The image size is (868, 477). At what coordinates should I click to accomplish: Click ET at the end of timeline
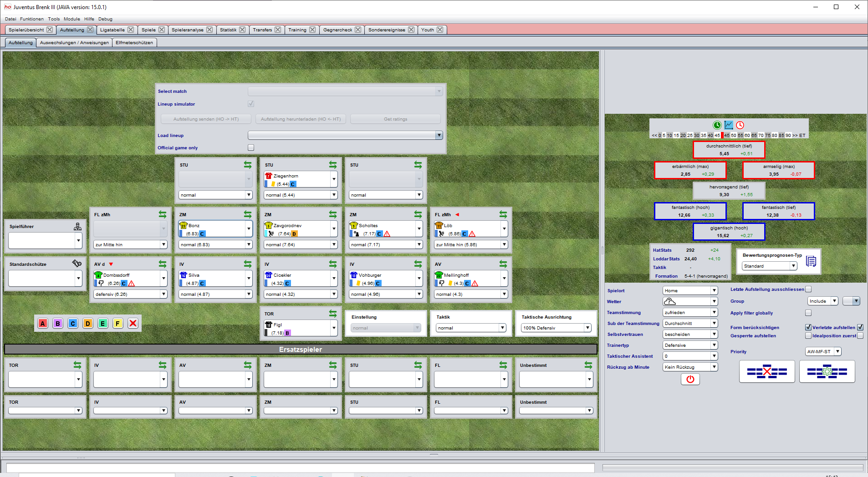(x=802, y=135)
